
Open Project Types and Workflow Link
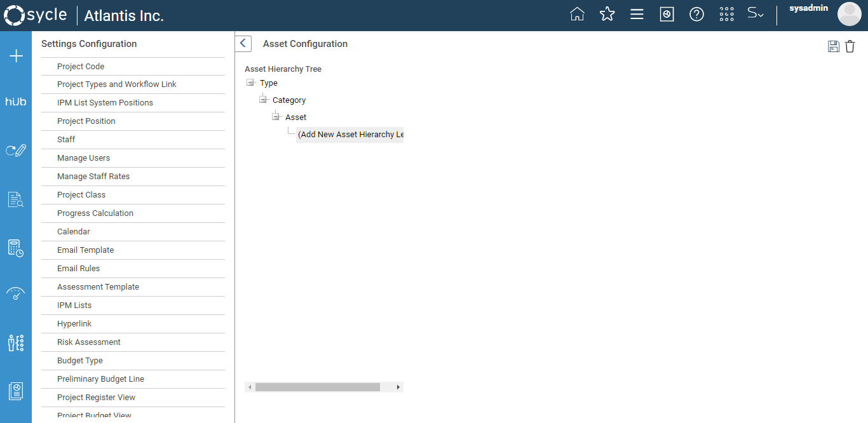point(133,84)
